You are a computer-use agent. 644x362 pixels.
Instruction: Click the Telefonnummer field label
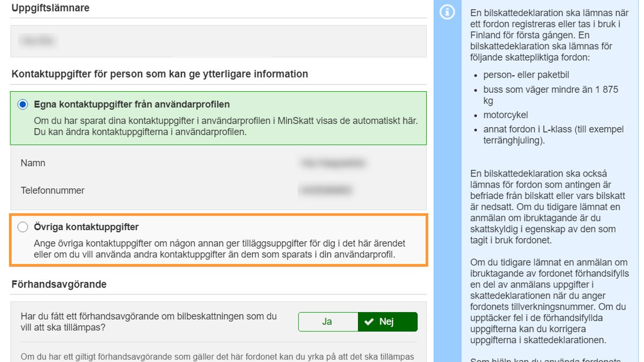(x=53, y=190)
